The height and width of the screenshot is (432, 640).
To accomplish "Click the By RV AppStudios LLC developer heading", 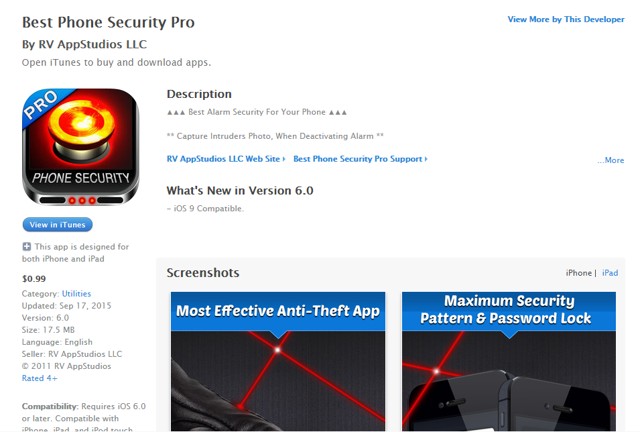I will 84,44.
